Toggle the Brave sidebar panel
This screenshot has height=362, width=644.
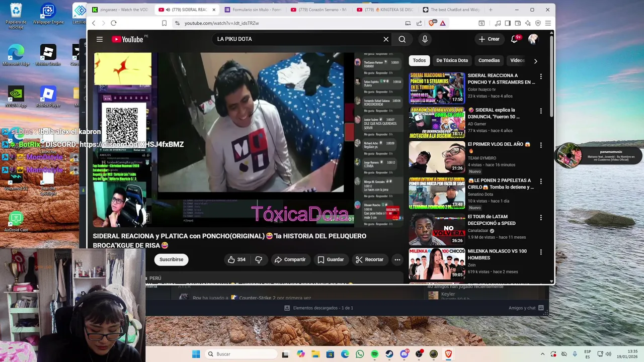coord(508,23)
